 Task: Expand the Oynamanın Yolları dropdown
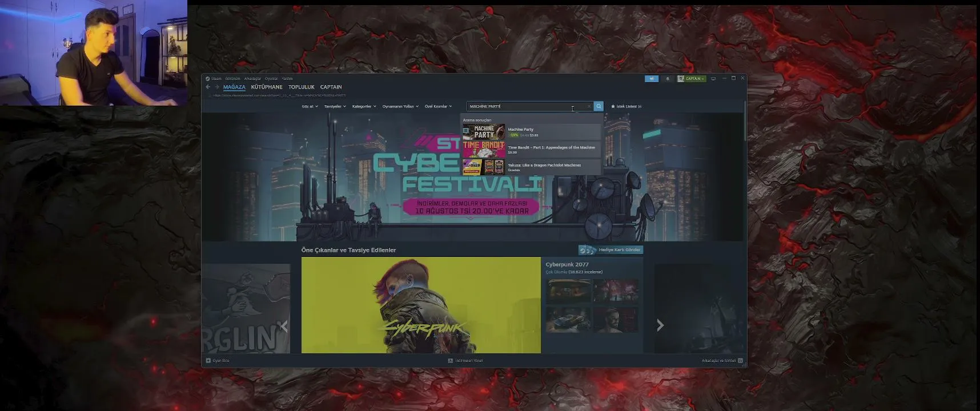pyautogui.click(x=400, y=106)
